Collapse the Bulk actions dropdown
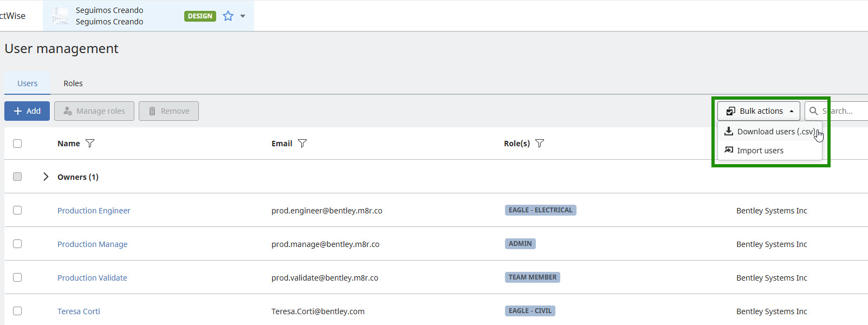 [759, 111]
